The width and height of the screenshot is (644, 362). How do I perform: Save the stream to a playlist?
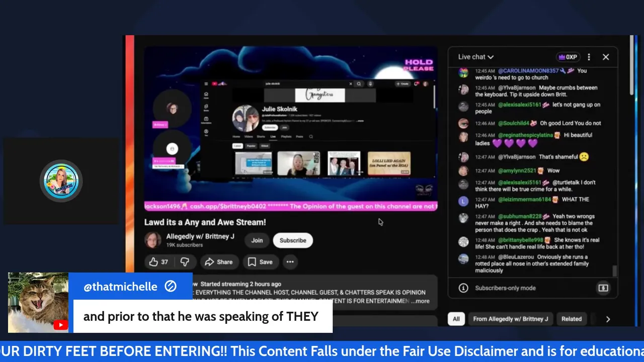click(260, 261)
